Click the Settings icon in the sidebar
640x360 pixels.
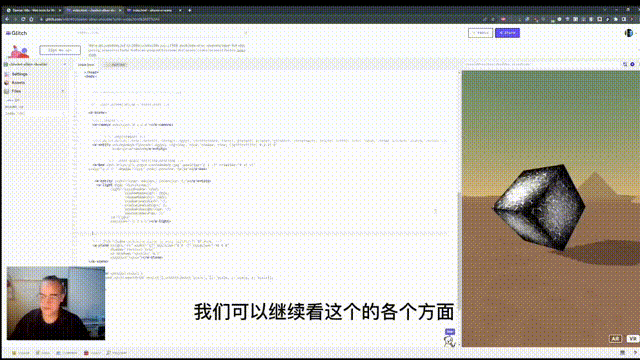(7, 74)
